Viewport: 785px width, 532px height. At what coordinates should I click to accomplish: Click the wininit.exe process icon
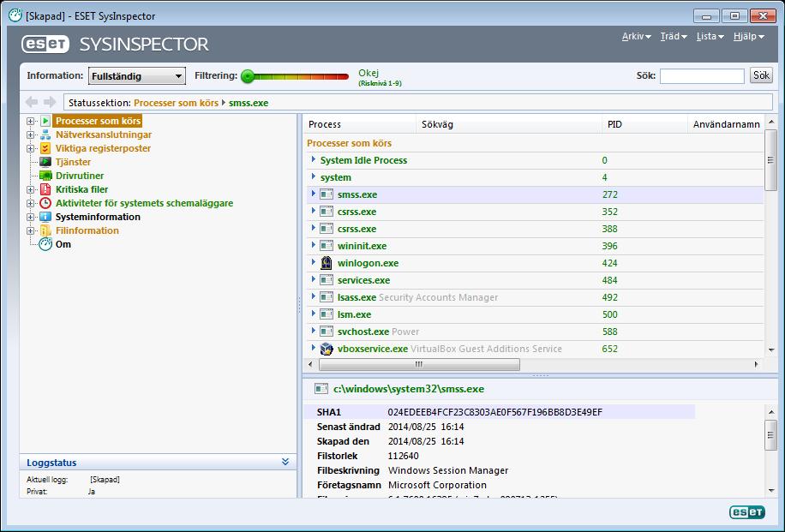point(327,246)
